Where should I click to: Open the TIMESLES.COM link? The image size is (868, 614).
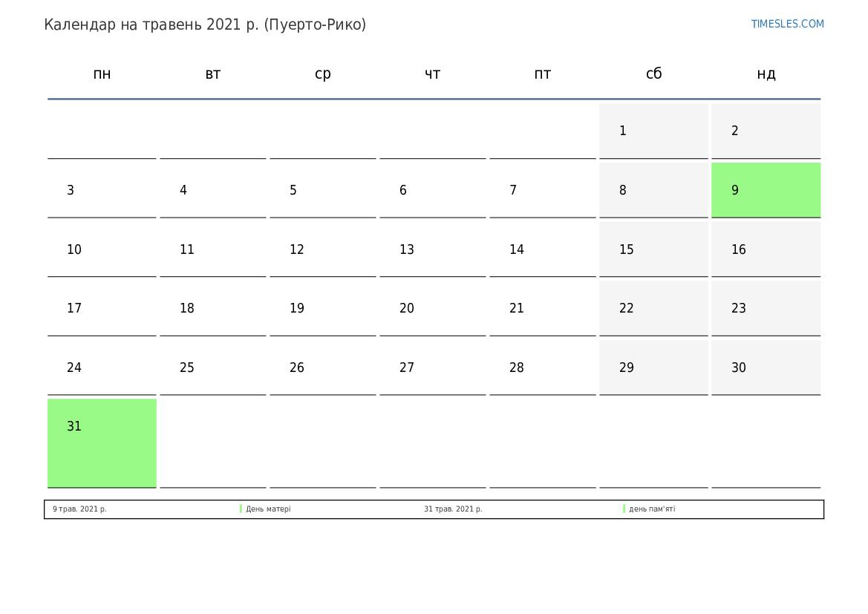coord(787,24)
